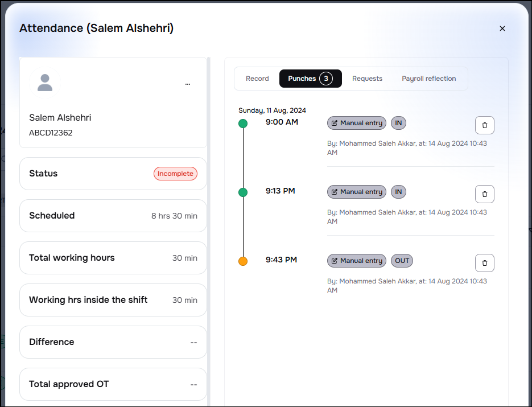Click the Incomplete status badge

click(175, 174)
